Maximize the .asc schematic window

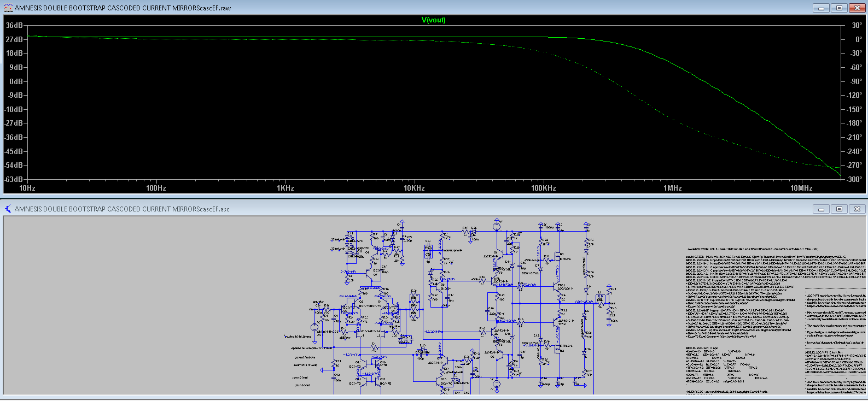[x=839, y=209]
